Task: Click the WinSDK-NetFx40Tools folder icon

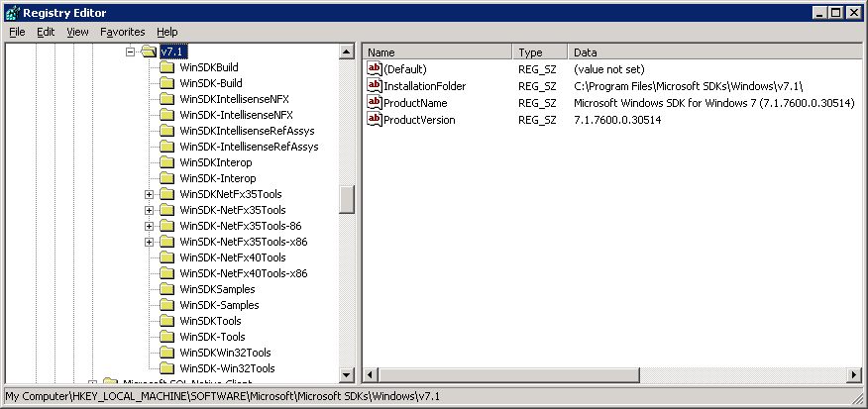Action: (x=166, y=257)
